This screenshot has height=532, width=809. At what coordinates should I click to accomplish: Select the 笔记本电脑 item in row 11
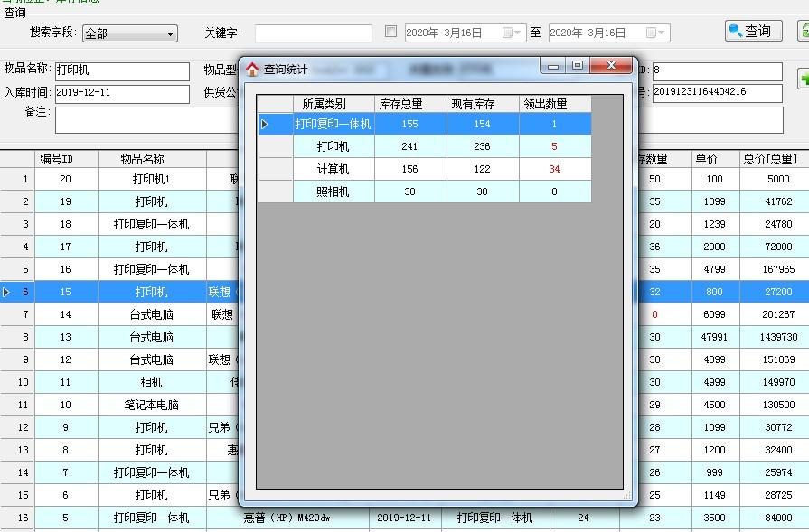click(x=151, y=405)
